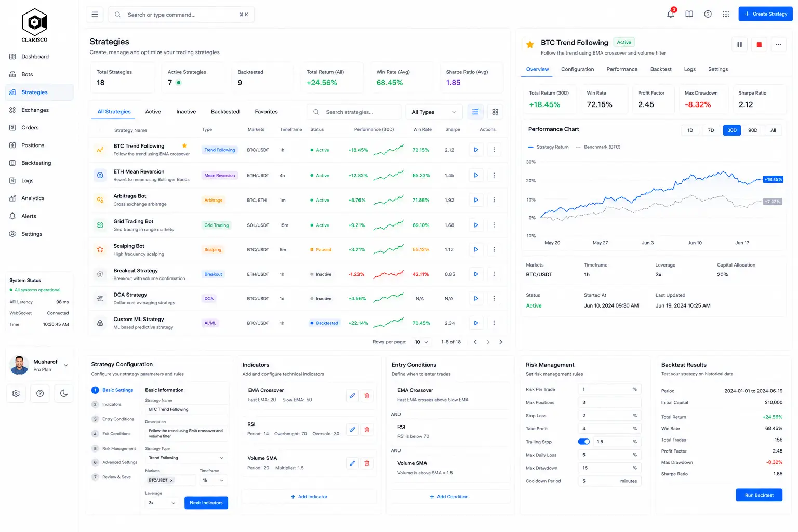The image size is (798, 532).
Task: Start the Scalping Bot with play icon
Action: pyautogui.click(x=476, y=249)
